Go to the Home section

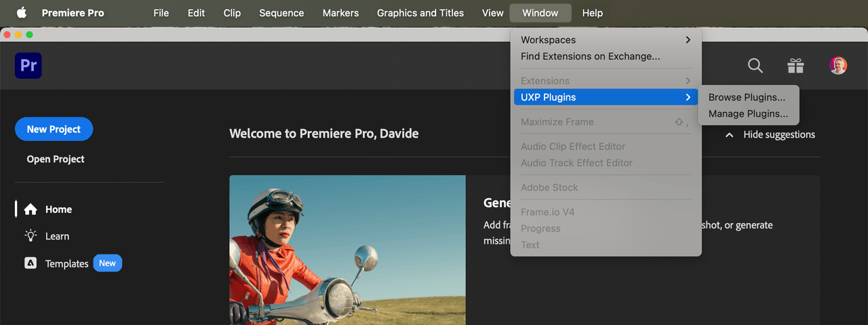[58, 210]
